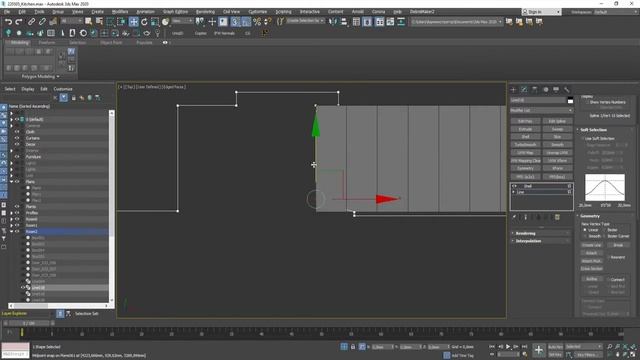Open the Utilities panel wrench tab
Image resolution: width=640 pixels, height=360 pixels.
click(x=567, y=89)
